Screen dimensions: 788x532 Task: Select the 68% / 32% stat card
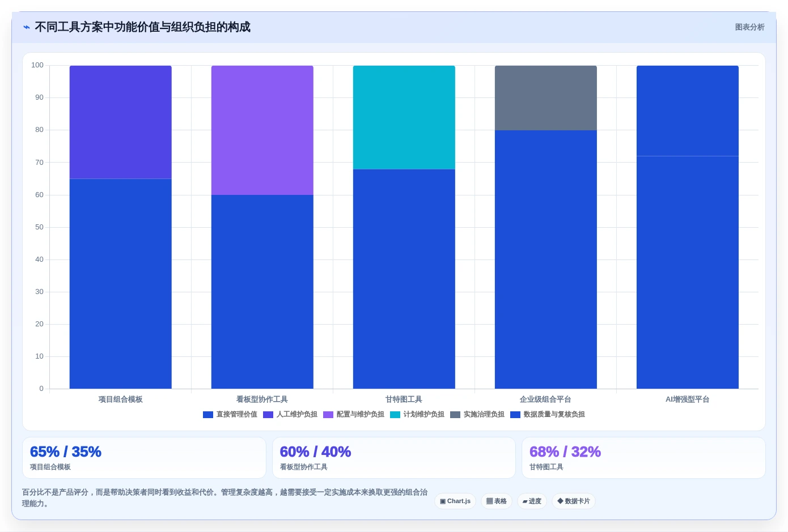pos(643,458)
